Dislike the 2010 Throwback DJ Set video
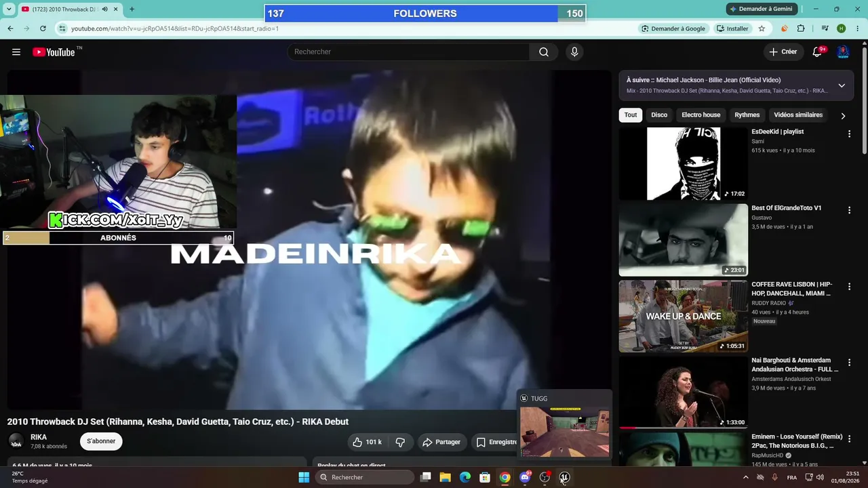 click(x=400, y=442)
